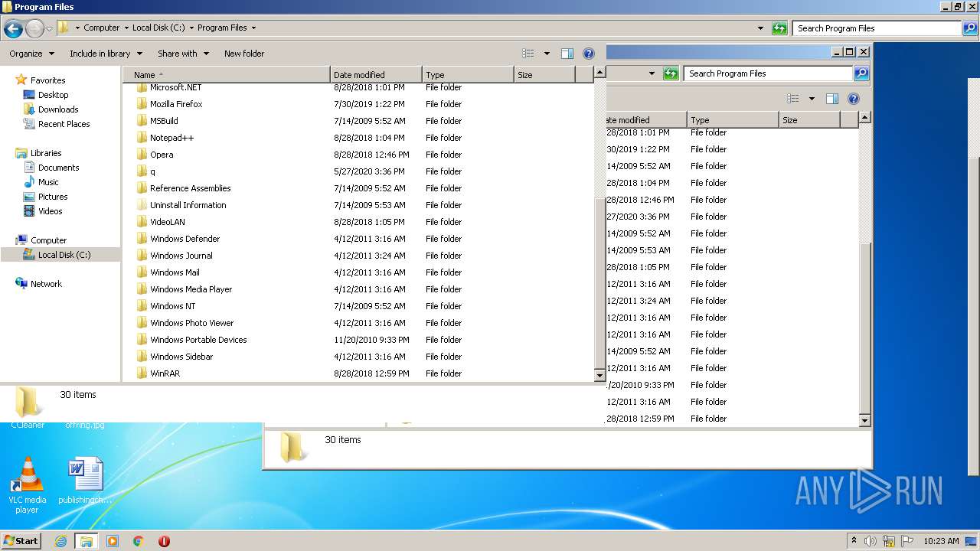
Task: Expand address bar history dropdown in front window
Action: [x=760, y=28]
